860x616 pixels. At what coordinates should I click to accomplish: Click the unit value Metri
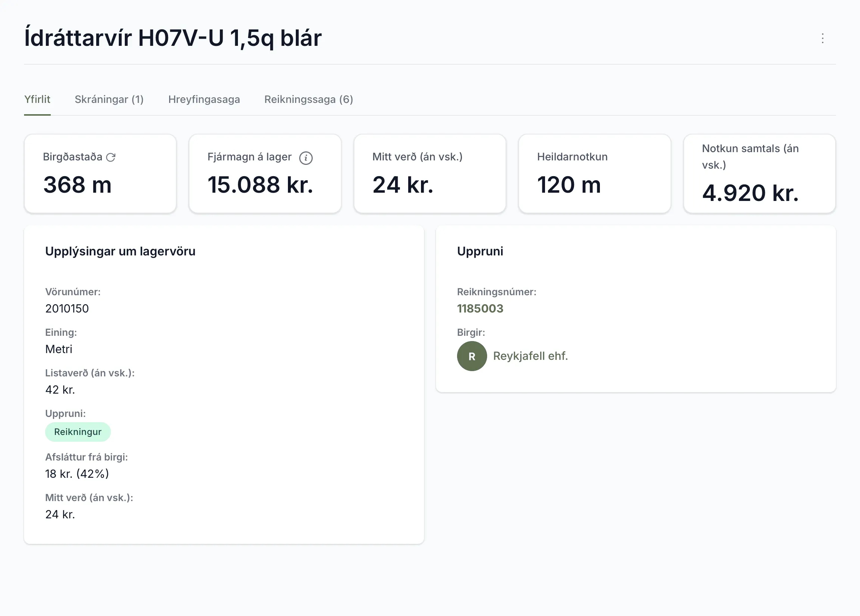[58, 349]
